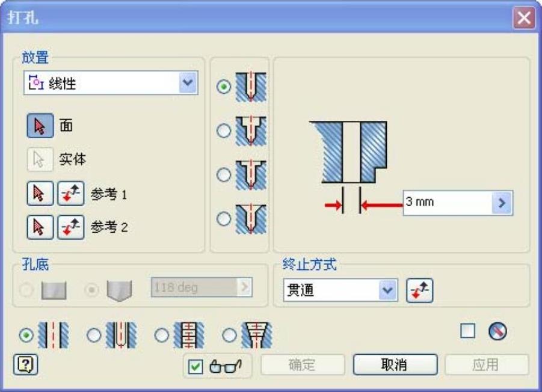This screenshot has width=542, height=392.
Task: Click the spotface hole type picture
Action: (251, 175)
